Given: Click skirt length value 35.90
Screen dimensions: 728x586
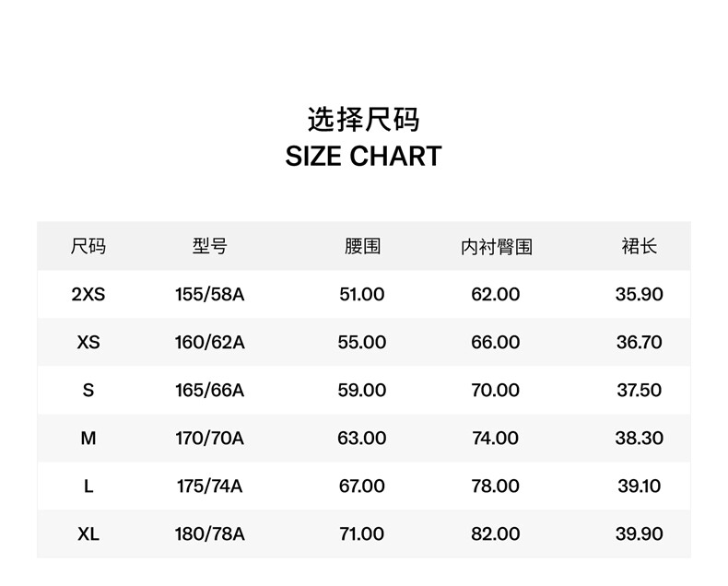Looking at the screenshot, I should click(x=639, y=295).
